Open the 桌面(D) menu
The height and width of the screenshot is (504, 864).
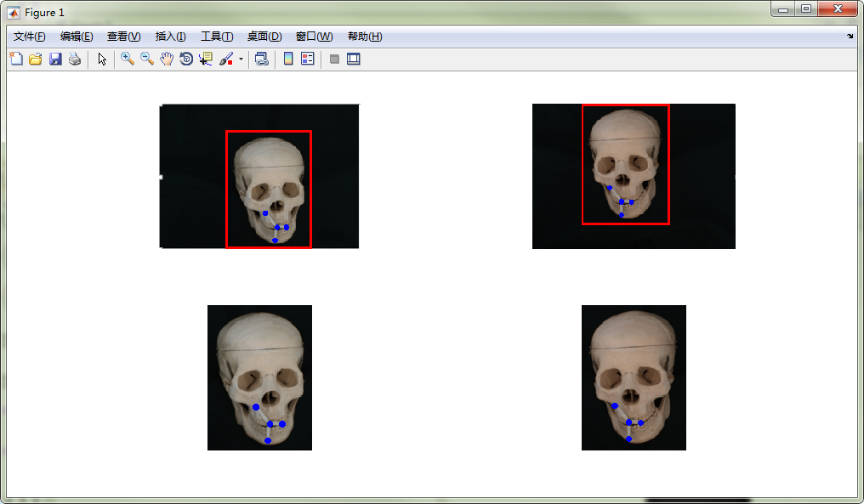[x=264, y=37]
